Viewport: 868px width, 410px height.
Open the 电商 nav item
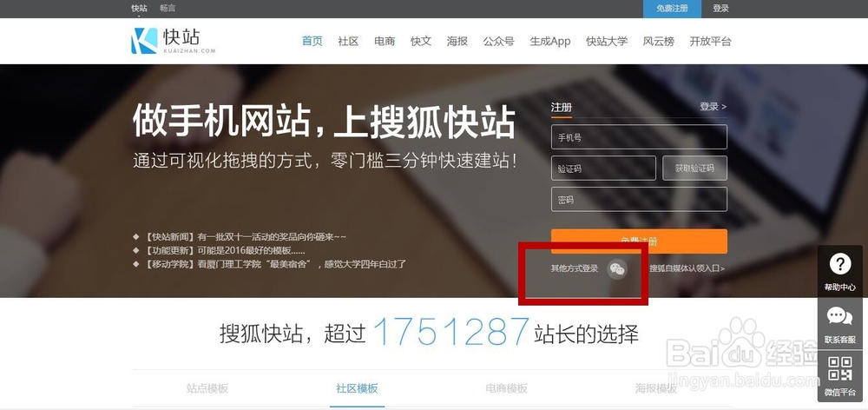click(385, 41)
